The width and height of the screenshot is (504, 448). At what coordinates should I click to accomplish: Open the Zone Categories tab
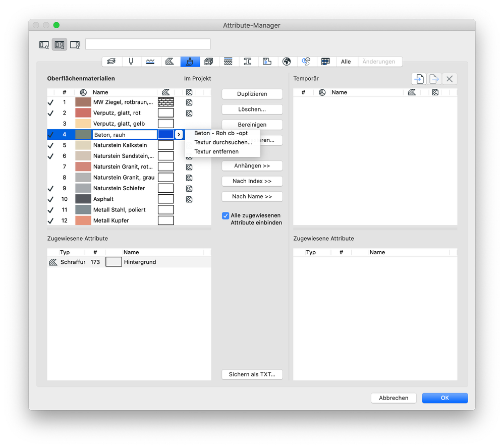point(267,62)
